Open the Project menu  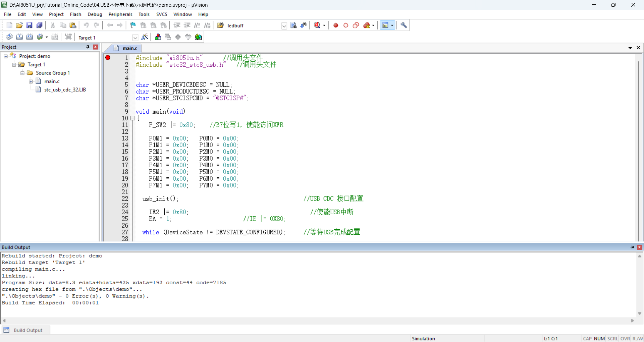point(56,14)
